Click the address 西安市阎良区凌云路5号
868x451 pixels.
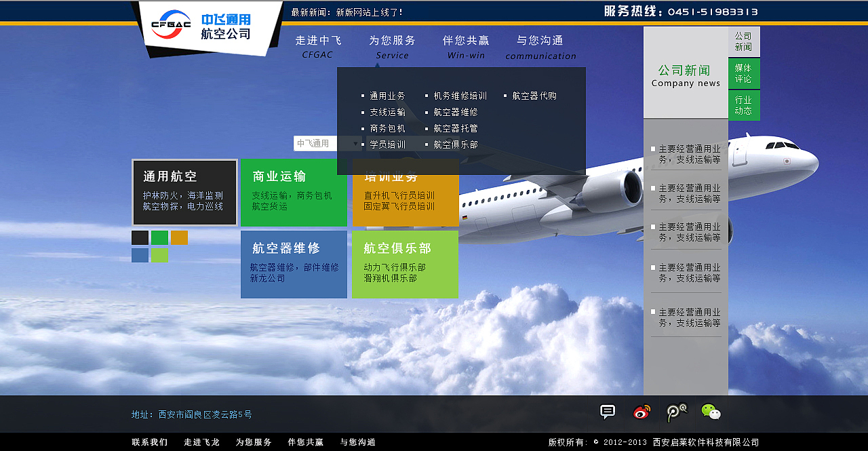point(205,414)
